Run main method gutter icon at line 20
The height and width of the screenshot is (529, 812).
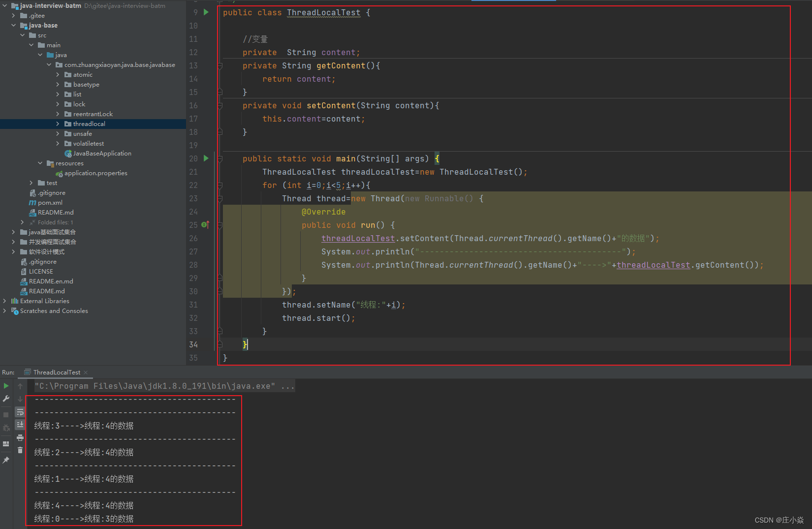coord(206,158)
